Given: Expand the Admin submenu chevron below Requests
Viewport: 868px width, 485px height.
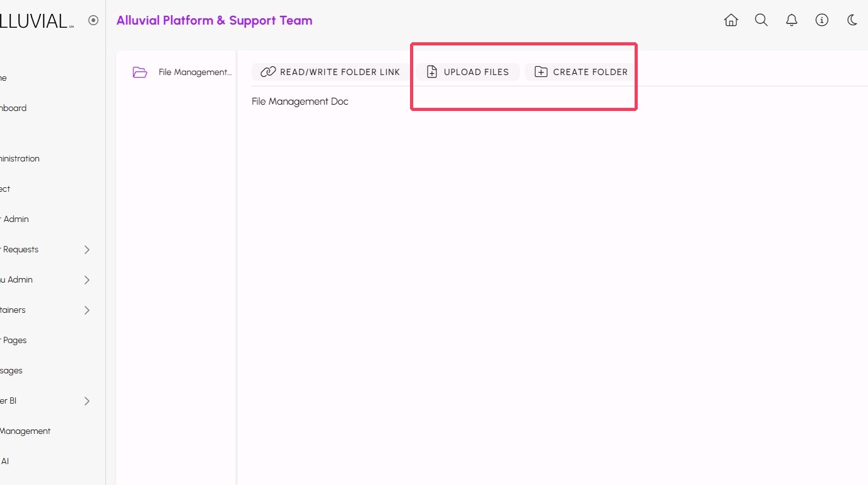Looking at the screenshot, I should (87, 280).
